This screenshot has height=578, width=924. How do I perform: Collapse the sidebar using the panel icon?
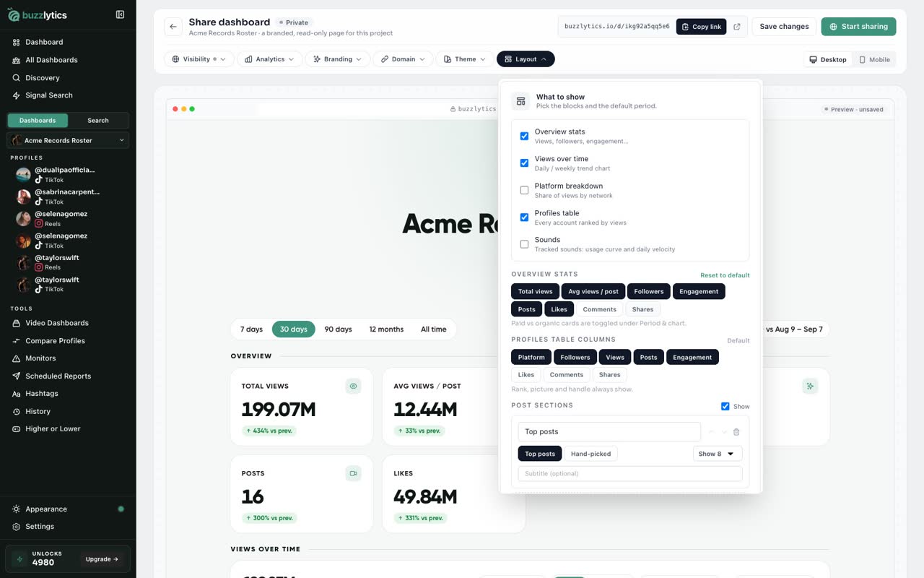[120, 14]
